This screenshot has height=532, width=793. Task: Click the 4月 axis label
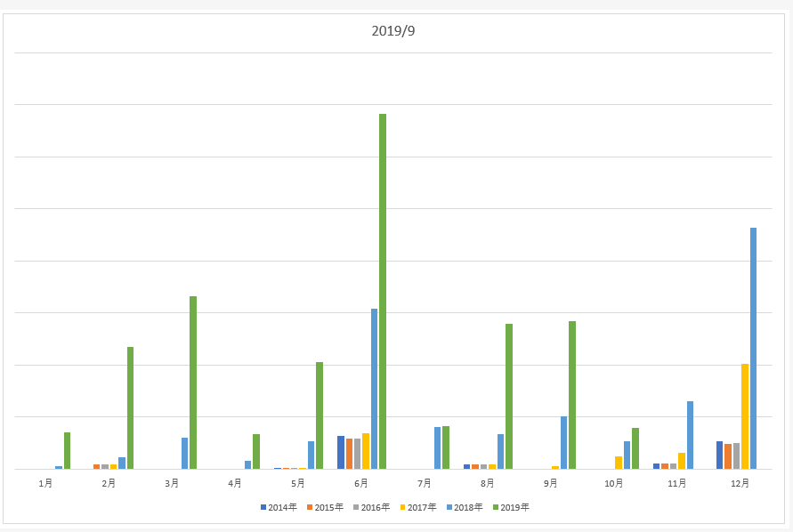pos(235,483)
